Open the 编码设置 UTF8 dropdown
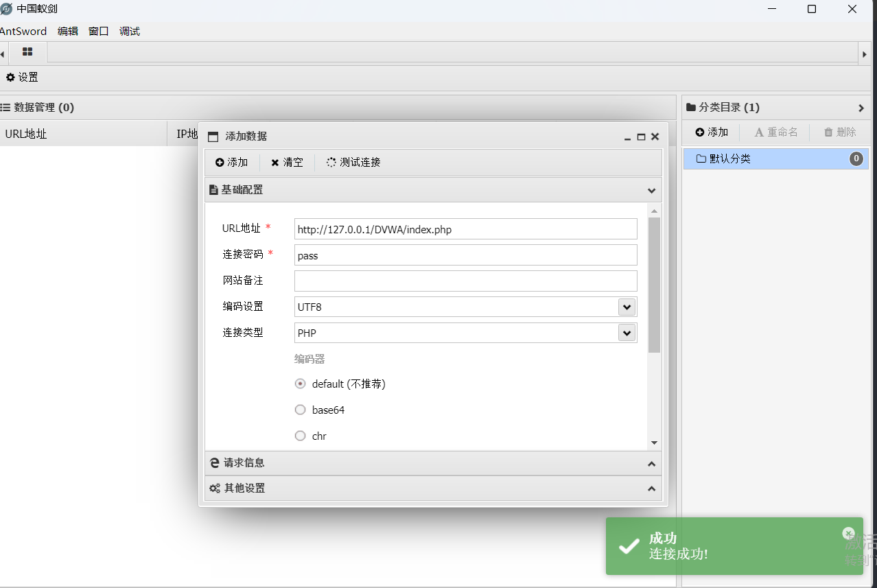 click(x=627, y=307)
